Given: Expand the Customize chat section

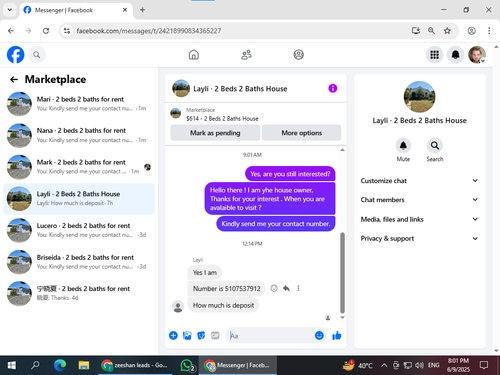Looking at the screenshot, I should [419, 181].
